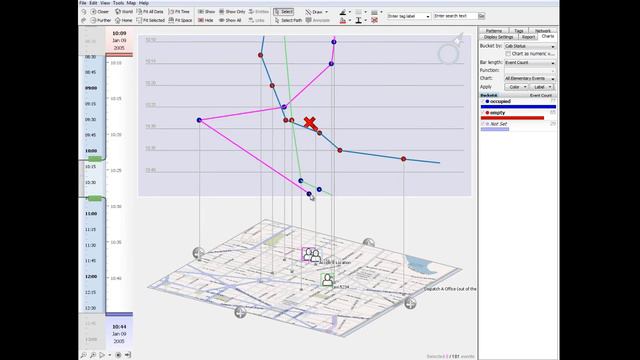
Task: Click the Buckets column header
Action: coord(489,95)
